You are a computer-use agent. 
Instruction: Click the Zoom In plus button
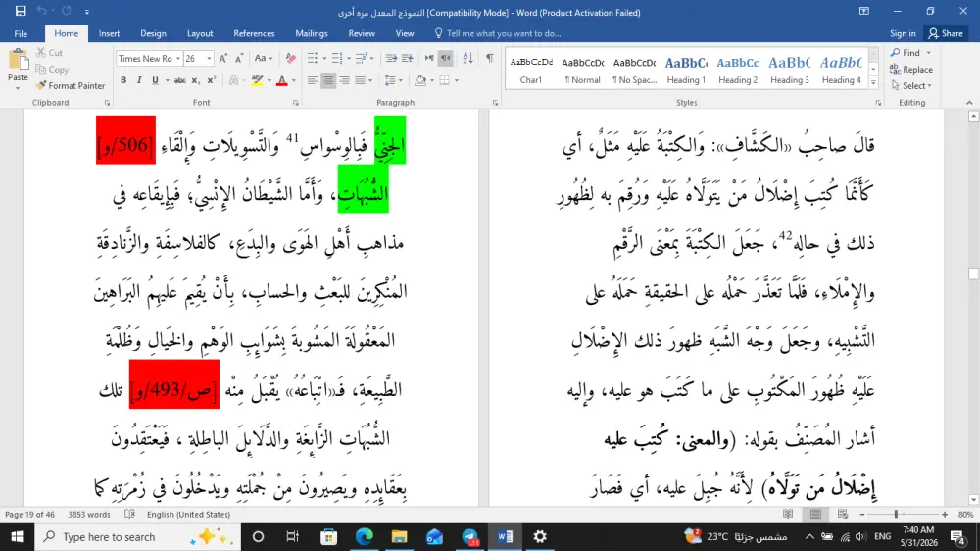(945, 514)
